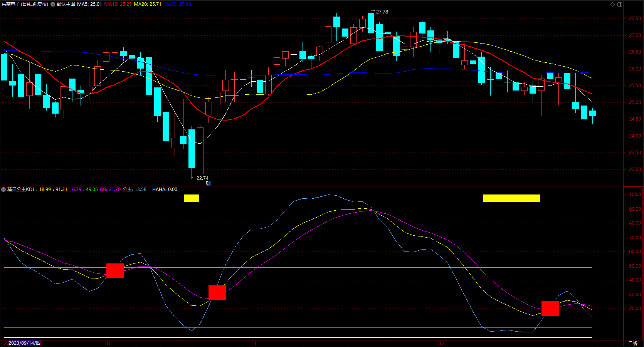Click the 东南电子 (日线.前复权) title
Screen dimensions: 644x347
25,4
